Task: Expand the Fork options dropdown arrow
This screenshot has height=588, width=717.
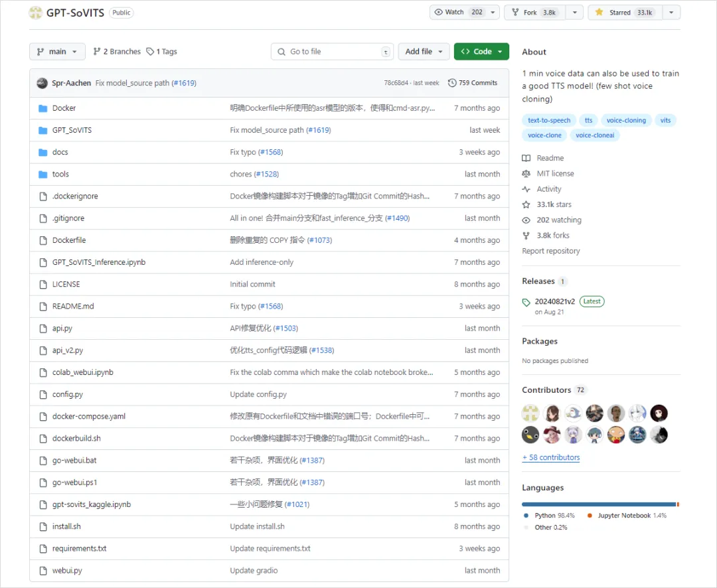Action: pyautogui.click(x=574, y=13)
